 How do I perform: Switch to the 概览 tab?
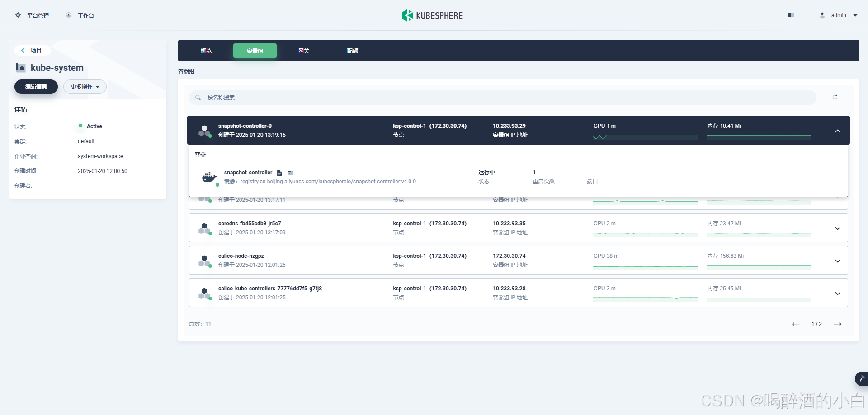tap(206, 51)
